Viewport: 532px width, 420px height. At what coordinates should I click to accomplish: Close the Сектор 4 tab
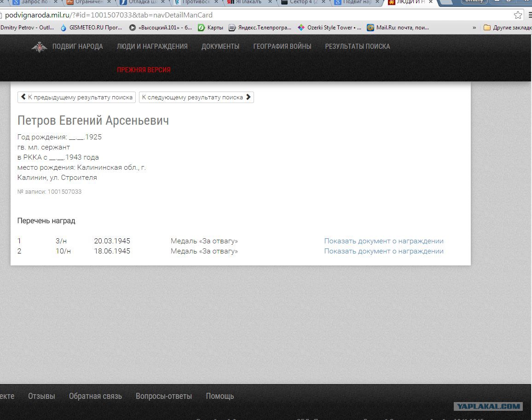[324, 2]
